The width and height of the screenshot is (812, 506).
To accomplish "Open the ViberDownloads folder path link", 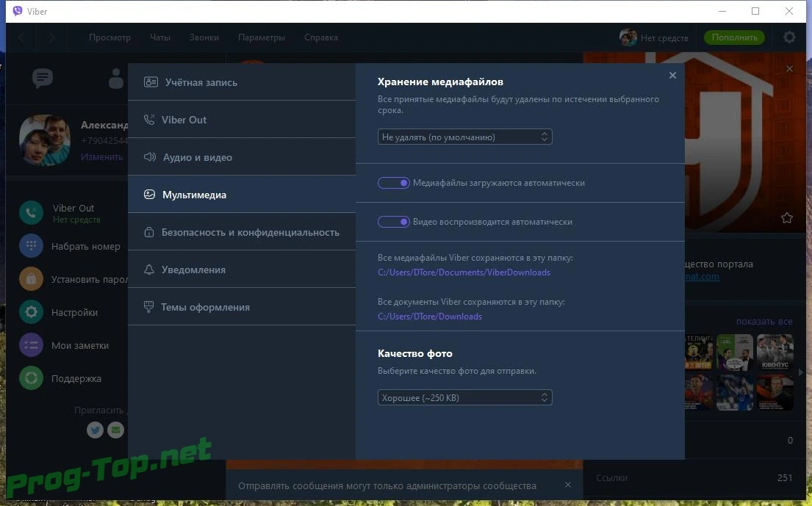I will pyautogui.click(x=464, y=272).
